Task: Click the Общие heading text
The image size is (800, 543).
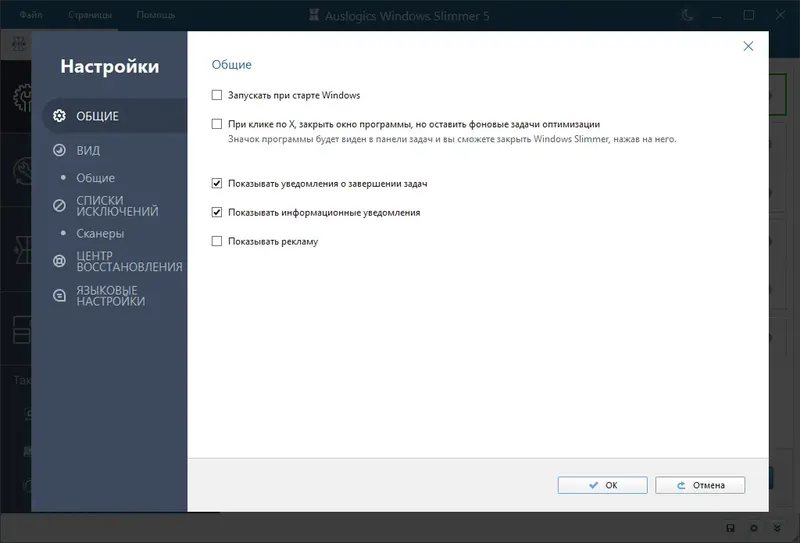Action: point(232,65)
